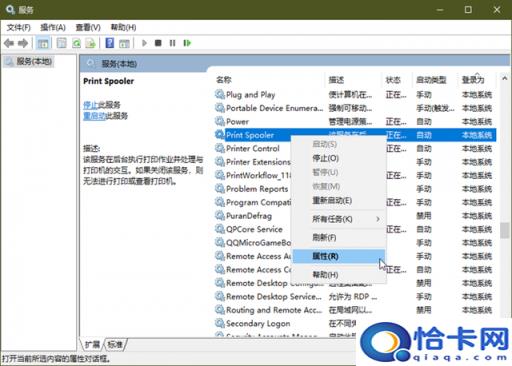
Task: Toggle the show/hide console tree icon
Action: click(43, 43)
